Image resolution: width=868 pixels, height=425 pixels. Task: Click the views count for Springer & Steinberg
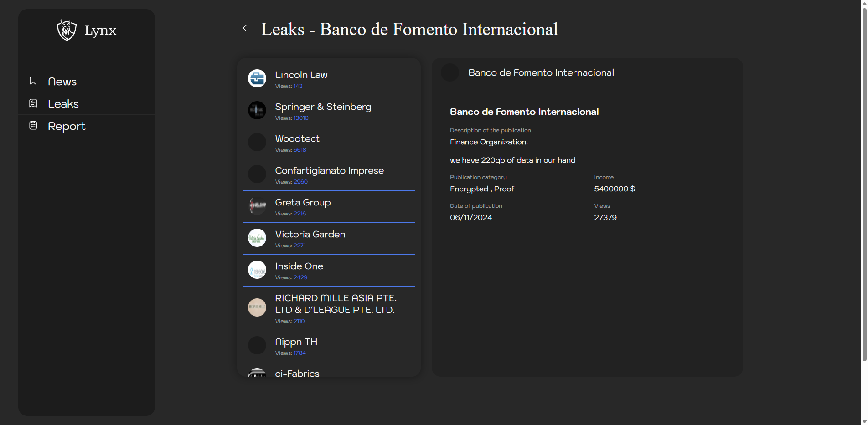(x=301, y=118)
